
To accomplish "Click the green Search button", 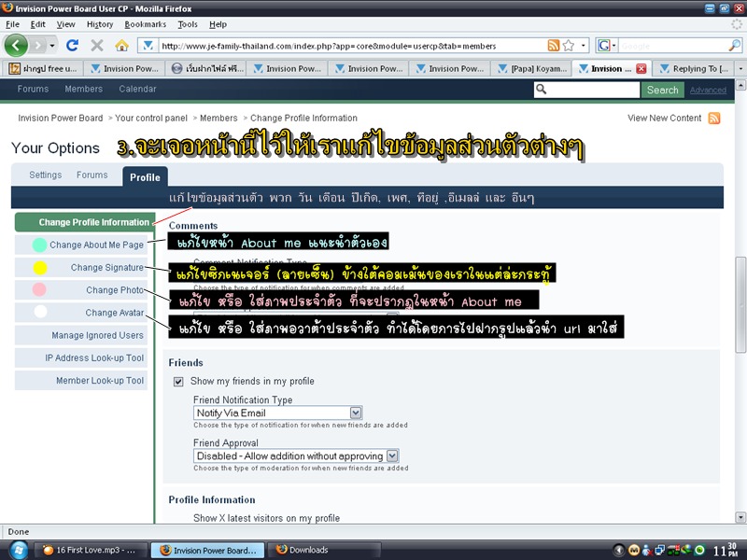I will 662,90.
